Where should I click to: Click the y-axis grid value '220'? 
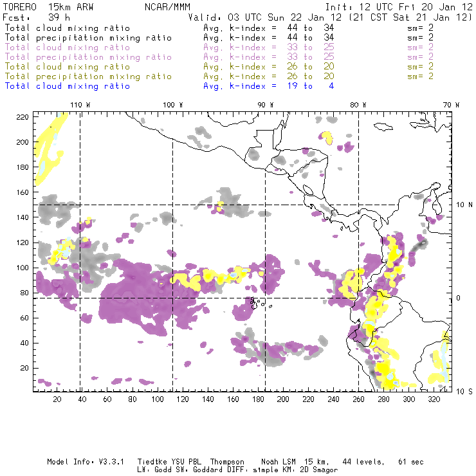point(23,117)
